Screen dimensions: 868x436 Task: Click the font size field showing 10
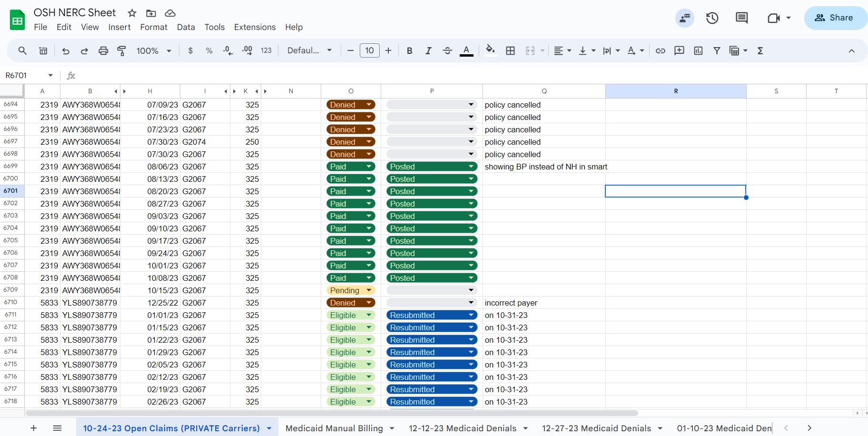click(369, 50)
